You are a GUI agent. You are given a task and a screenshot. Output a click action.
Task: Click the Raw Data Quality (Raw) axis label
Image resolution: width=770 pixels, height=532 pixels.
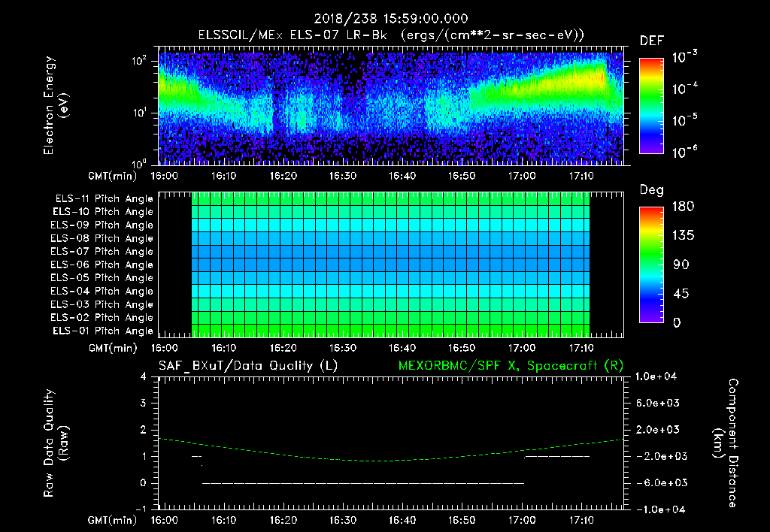tap(56, 443)
